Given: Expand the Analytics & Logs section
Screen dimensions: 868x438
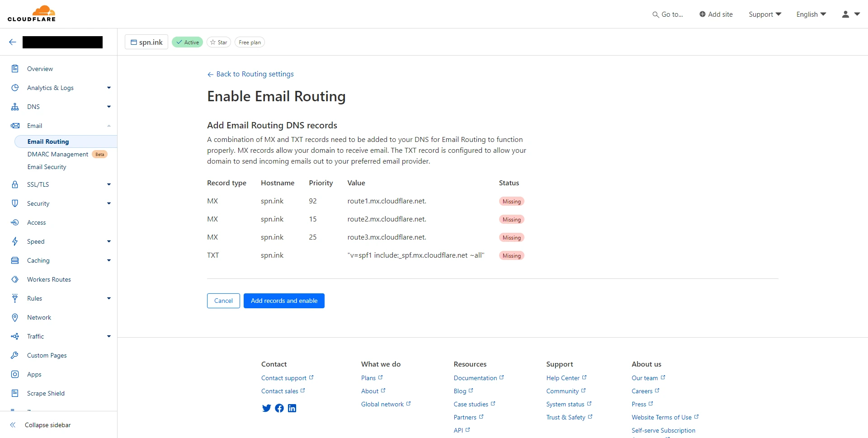Looking at the screenshot, I should [108, 88].
